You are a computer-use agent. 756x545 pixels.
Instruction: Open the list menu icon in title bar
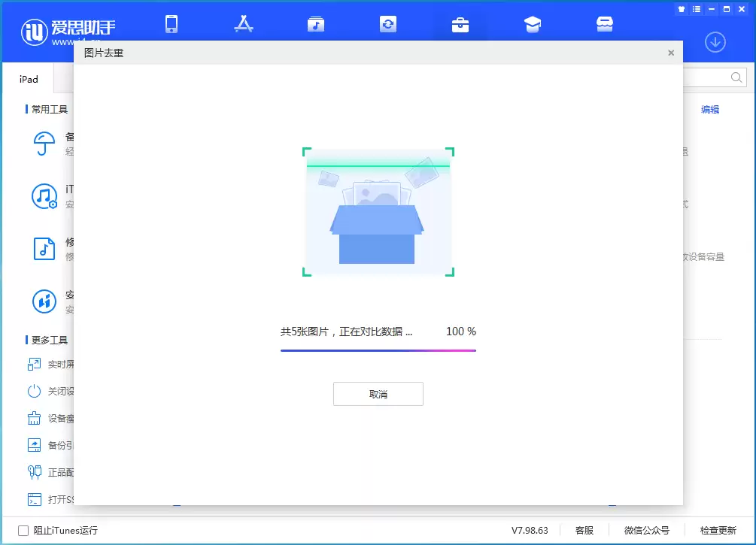(x=697, y=9)
